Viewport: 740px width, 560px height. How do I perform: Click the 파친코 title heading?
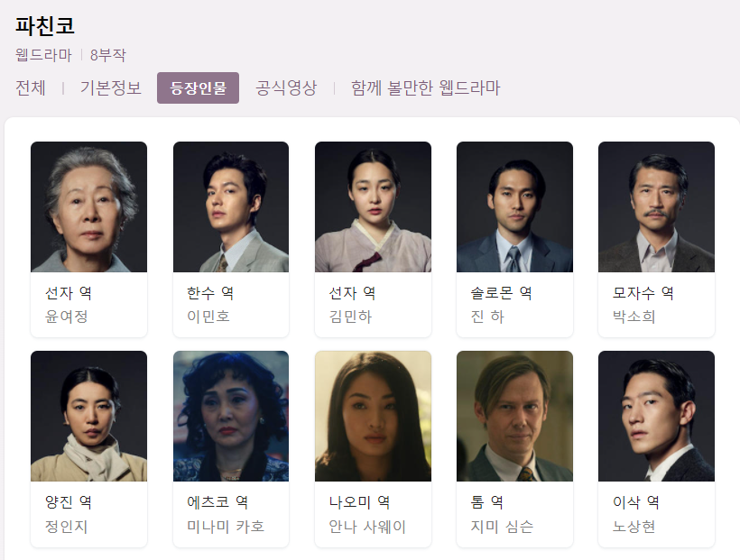(45, 26)
